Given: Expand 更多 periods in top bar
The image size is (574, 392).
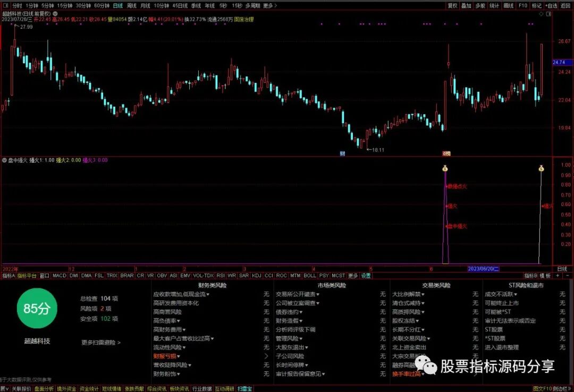Looking at the screenshot, I should (x=270, y=5).
